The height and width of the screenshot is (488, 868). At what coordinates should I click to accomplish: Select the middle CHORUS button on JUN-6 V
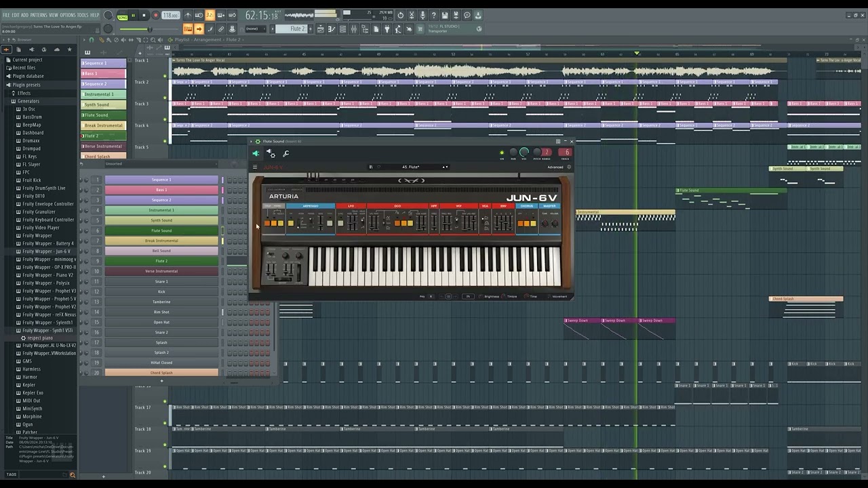[526, 223]
